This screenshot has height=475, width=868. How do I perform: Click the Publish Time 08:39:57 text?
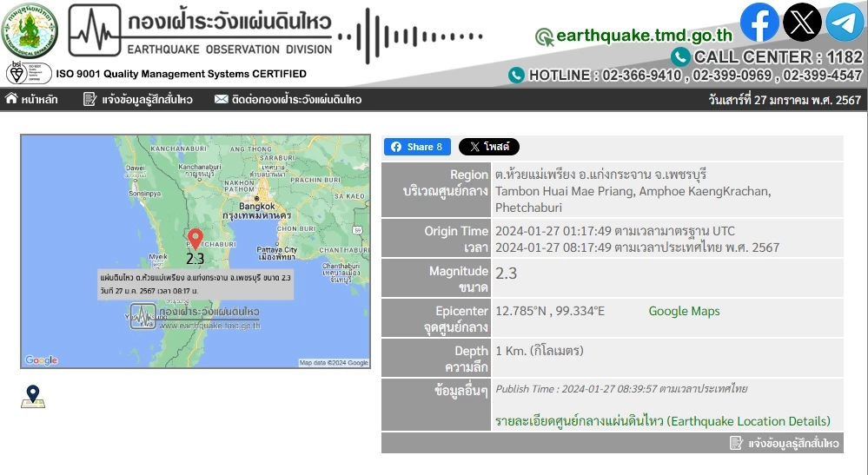pyautogui.click(x=621, y=389)
